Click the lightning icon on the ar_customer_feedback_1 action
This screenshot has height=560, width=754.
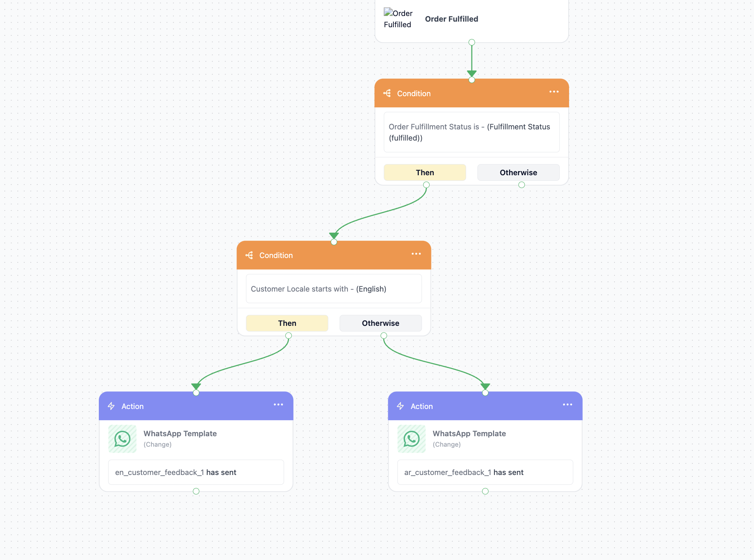[x=400, y=406]
